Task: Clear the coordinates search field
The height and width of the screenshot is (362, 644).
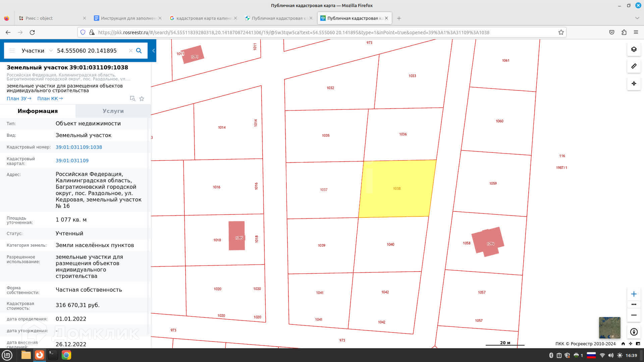Action: tap(130, 51)
